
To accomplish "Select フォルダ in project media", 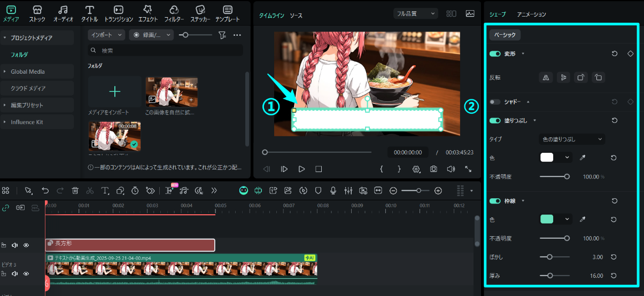I will click(x=19, y=54).
